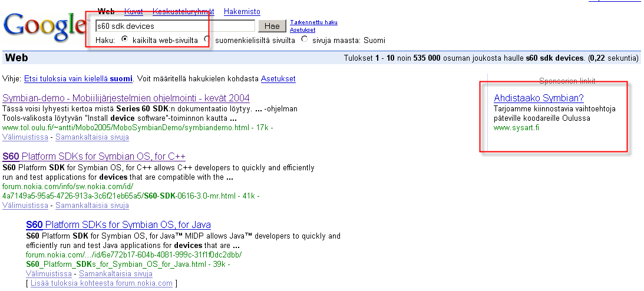The height and width of the screenshot is (291, 644).
Task: Open the Ahdistaako Symbian? sponsored ad
Action: click(x=539, y=98)
